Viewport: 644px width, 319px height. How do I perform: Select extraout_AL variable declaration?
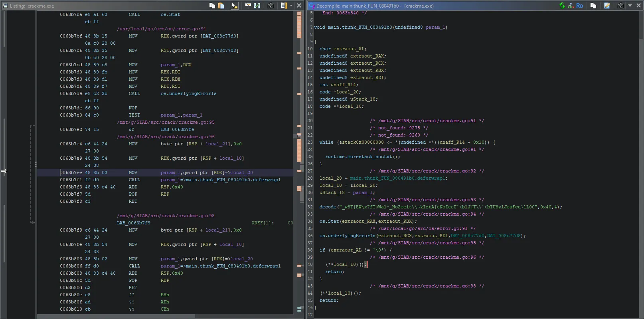(x=343, y=49)
